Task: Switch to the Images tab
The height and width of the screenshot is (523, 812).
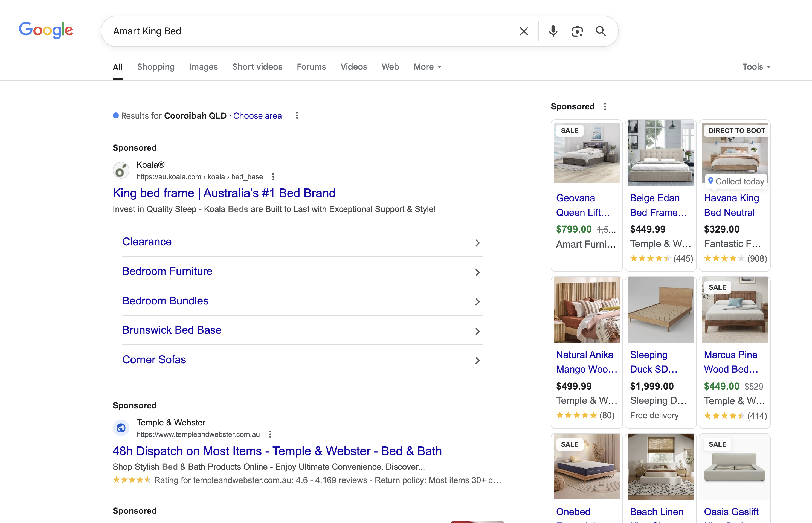Action: (x=204, y=67)
